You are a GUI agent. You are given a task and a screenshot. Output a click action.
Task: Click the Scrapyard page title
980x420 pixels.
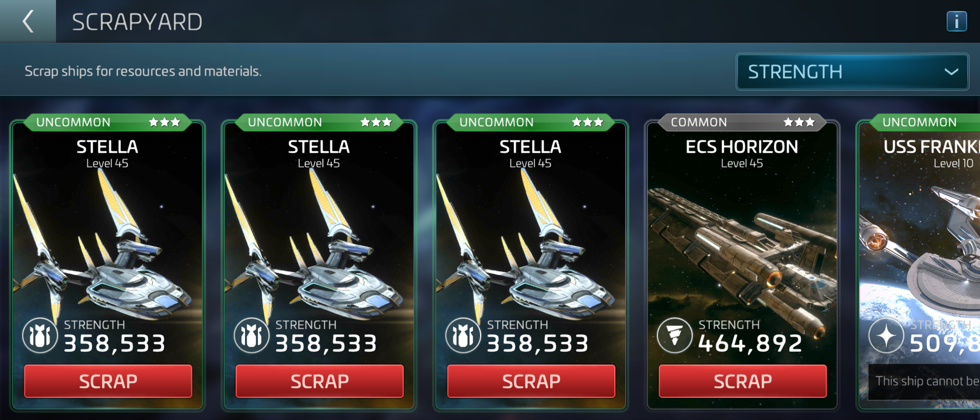click(137, 22)
